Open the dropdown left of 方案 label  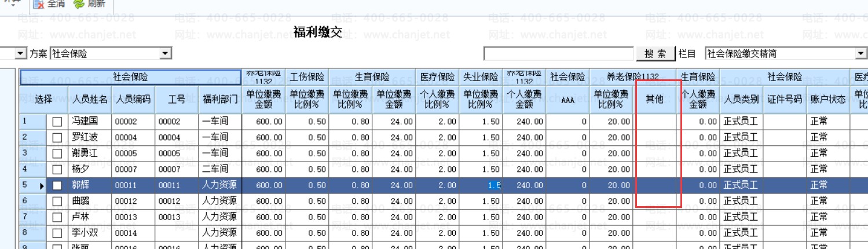point(21,54)
